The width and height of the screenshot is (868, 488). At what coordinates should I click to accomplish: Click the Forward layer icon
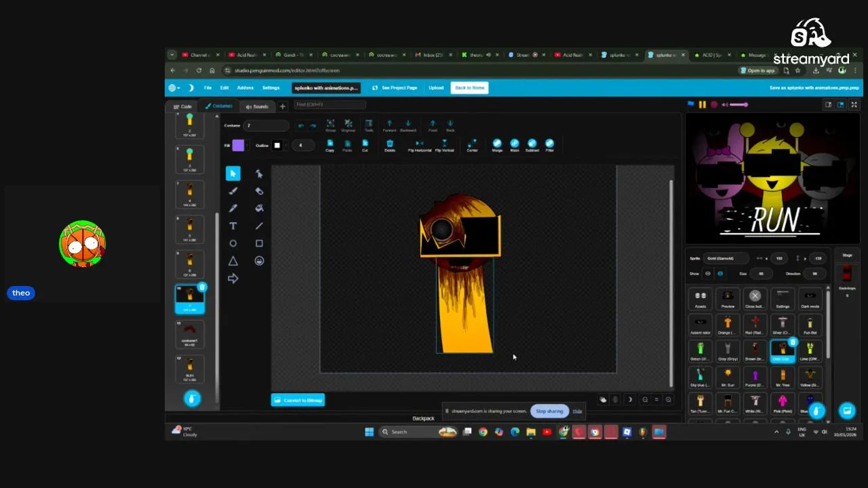tap(389, 125)
